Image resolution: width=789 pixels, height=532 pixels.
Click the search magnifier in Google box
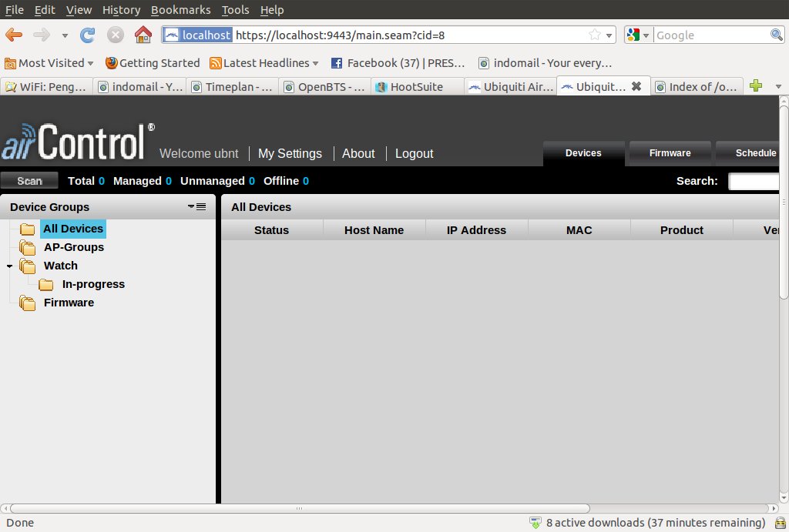coord(777,35)
